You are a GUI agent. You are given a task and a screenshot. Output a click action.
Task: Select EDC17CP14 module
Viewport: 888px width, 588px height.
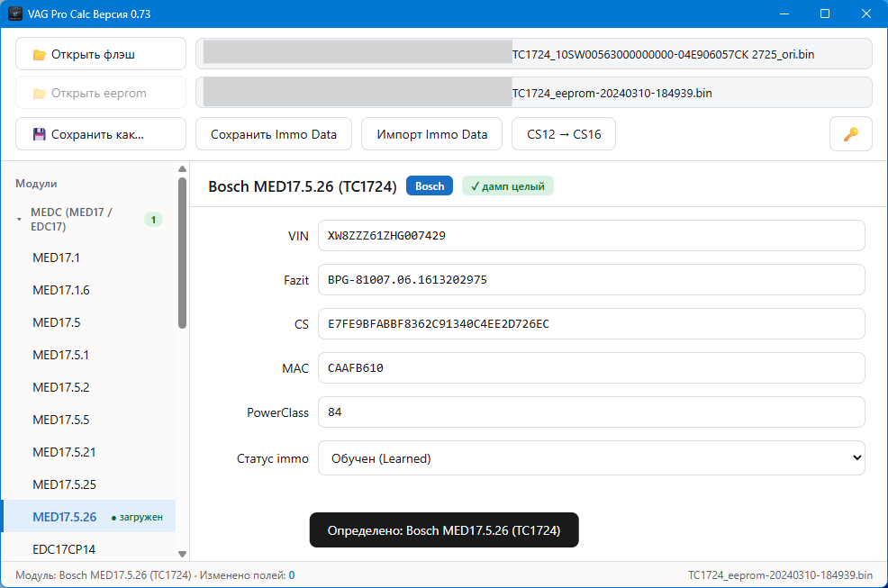(x=88, y=549)
